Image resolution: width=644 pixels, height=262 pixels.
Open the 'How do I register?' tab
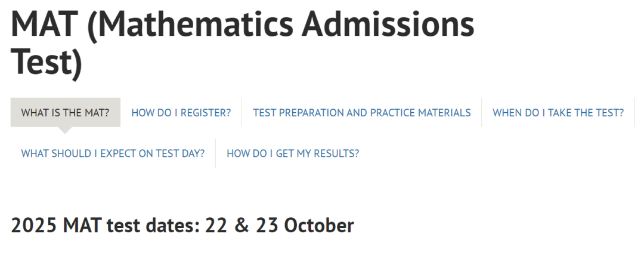point(181,113)
